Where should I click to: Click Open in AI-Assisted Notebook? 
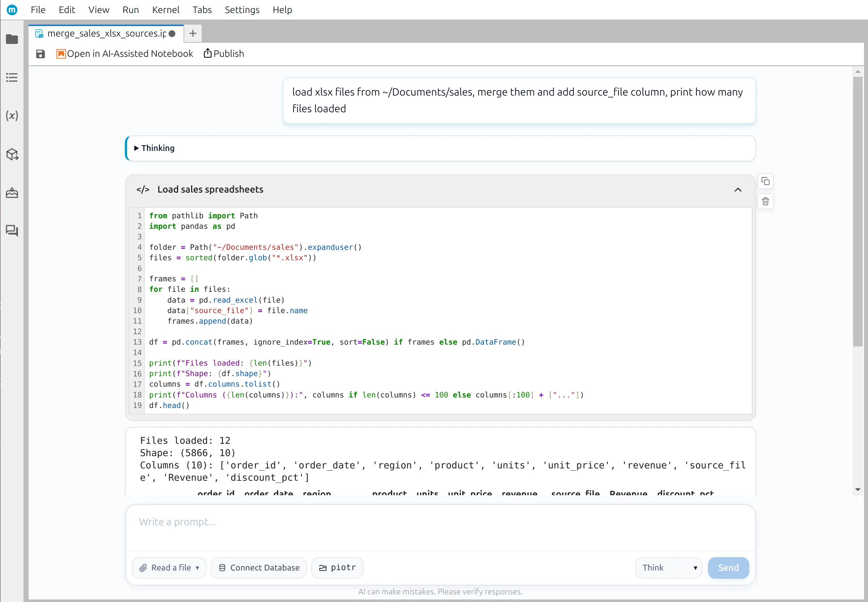[x=125, y=54]
